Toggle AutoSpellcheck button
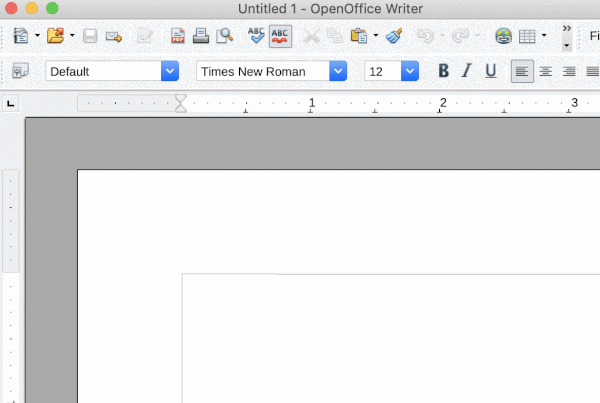This screenshot has width=600, height=403. 280,36
